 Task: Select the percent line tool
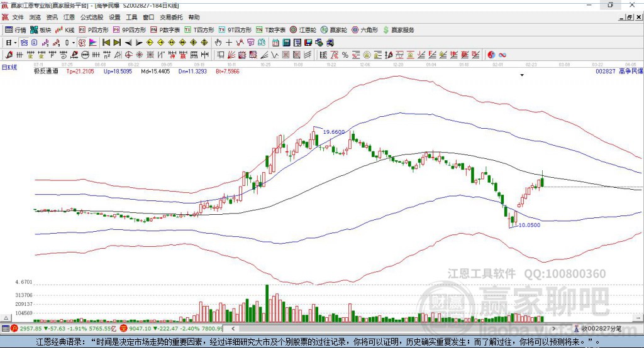(x=345, y=55)
